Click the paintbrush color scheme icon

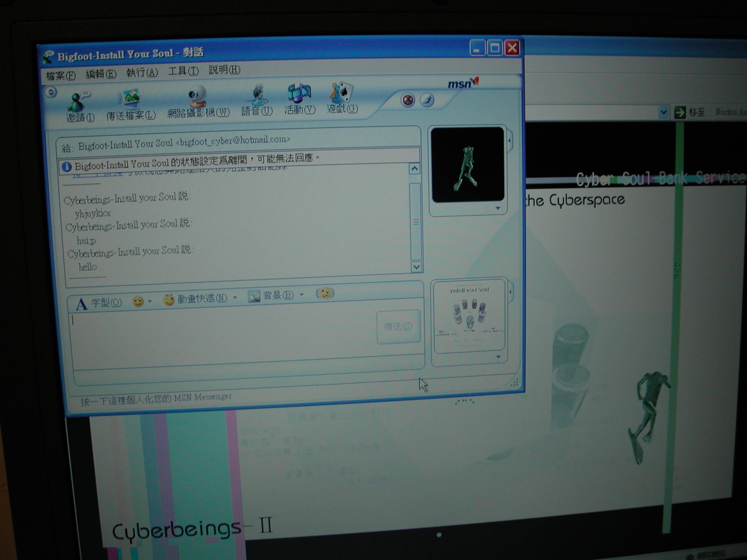pos(427,100)
